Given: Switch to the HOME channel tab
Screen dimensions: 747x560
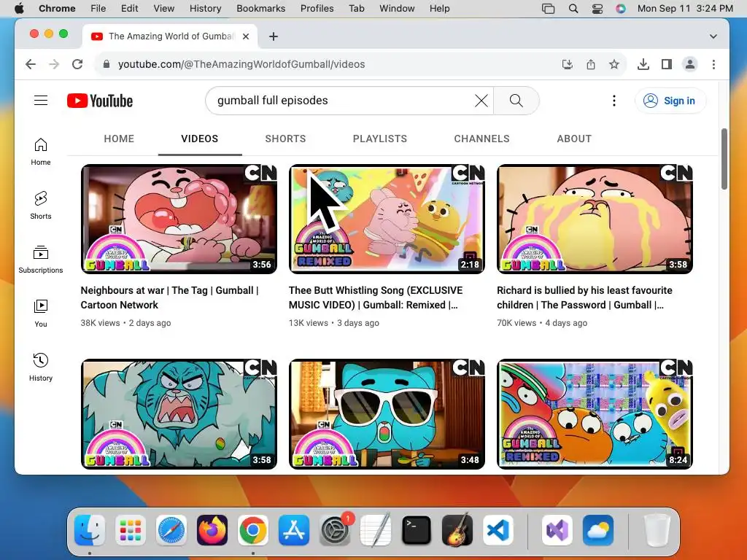Looking at the screenshot, I should pyautogui.click(x=119, y=139).
